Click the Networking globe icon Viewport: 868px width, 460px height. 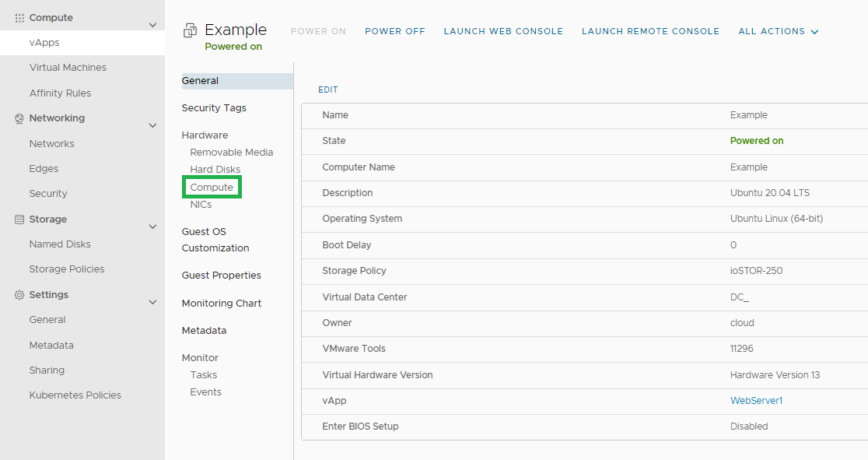point(19,118)
